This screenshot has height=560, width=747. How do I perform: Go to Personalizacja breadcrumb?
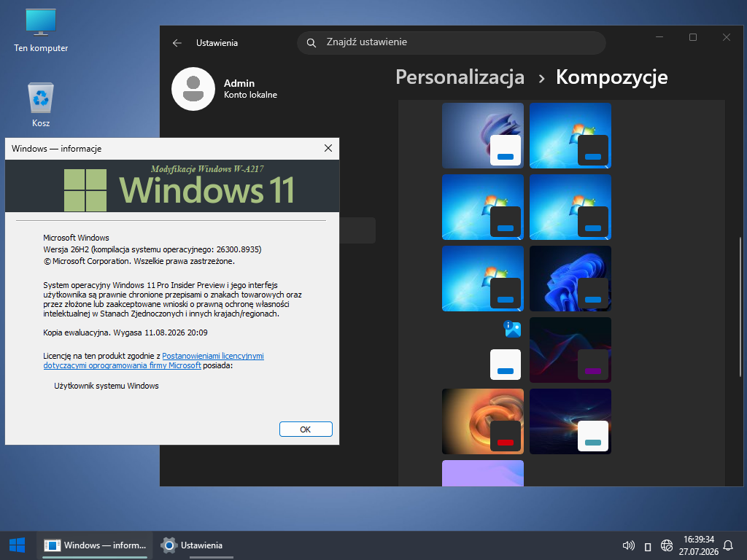pos(460,77)
